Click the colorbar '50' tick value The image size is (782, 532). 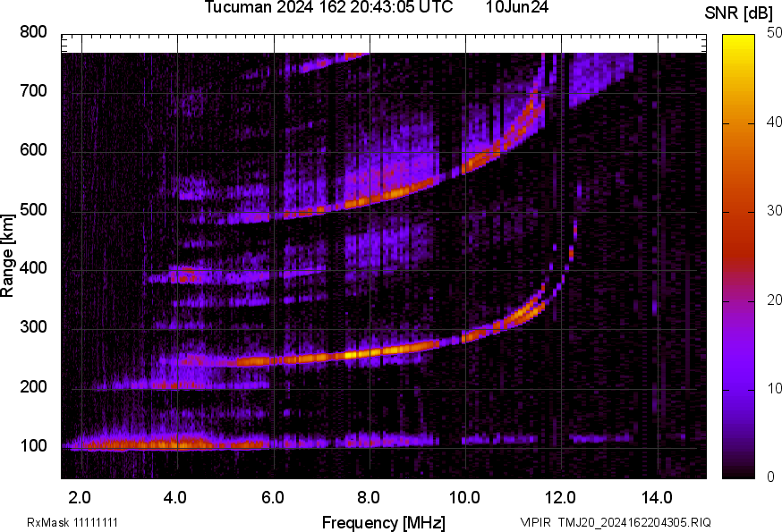pyautogui.click(x=774, y=33)
